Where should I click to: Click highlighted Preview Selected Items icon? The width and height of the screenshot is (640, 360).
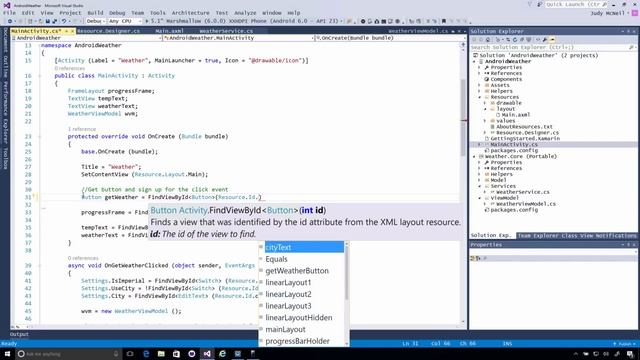(x=552, y=40)
